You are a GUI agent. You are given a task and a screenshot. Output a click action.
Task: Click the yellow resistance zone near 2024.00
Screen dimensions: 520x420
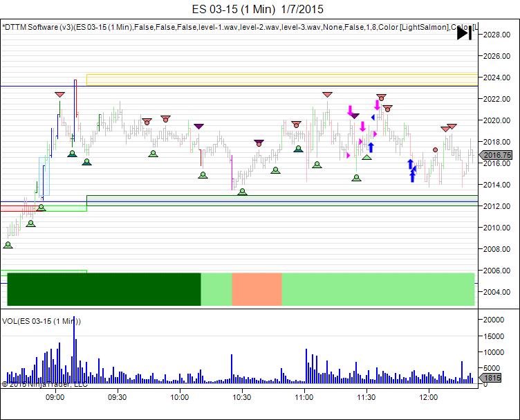(x=282, y=80)
